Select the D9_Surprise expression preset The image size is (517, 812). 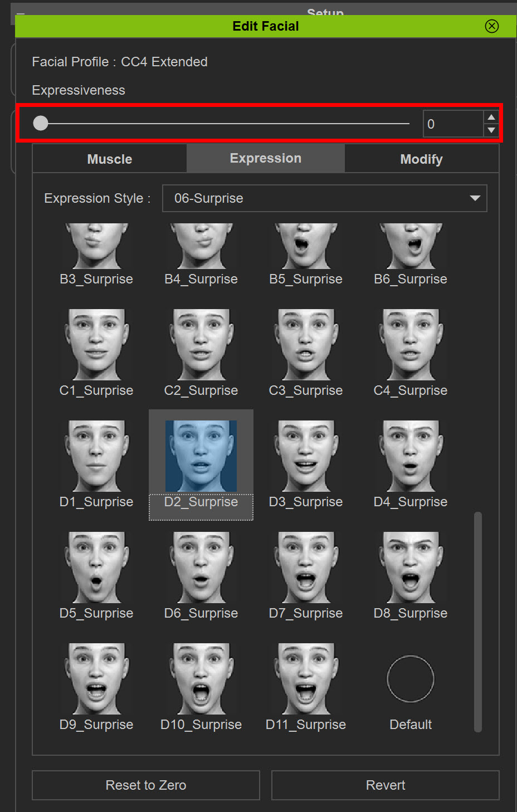coord(96,679)
